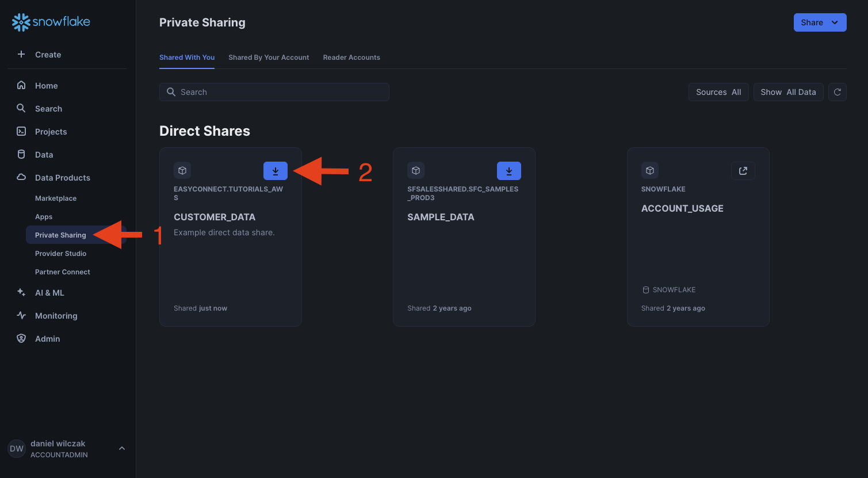Expand the user account menu chevron
The image size is (868, 478).
[x=122, y=449]
